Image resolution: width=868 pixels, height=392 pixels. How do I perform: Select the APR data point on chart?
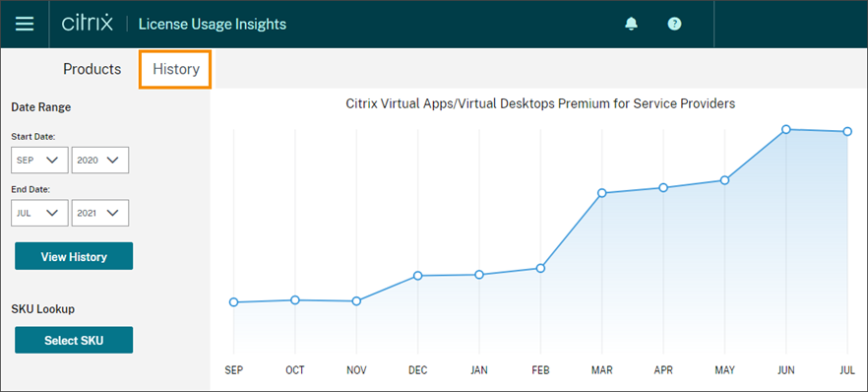tap(663, 188)
